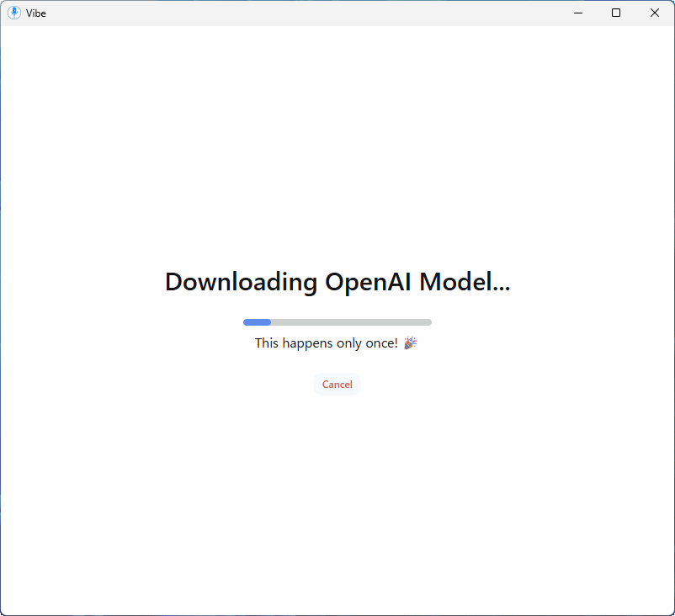This screenshot has height=616, width=675.
Task: Click the 'Downloading OpenAI Model...' heading
Action: pos(337,283)
